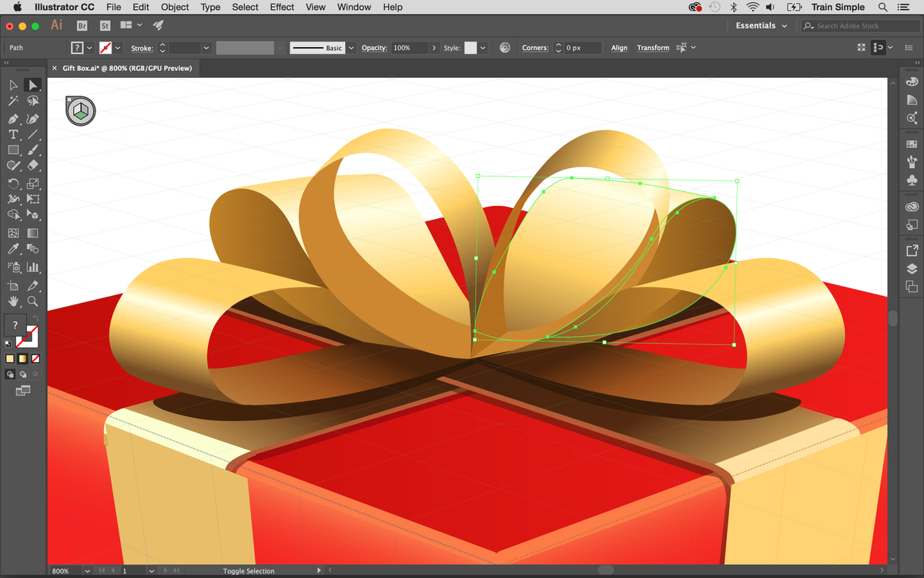
Task: Click the Transform link in control bar
Action: (653, 47)
